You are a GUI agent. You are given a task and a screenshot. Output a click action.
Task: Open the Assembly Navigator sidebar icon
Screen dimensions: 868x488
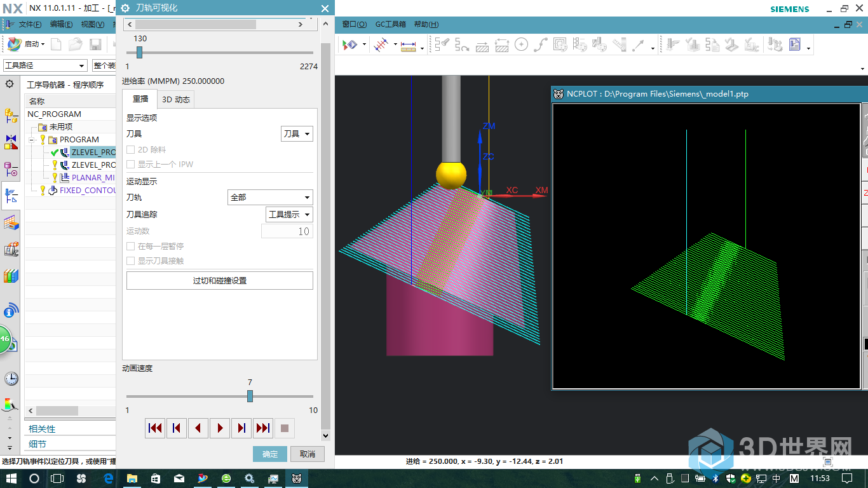pos(11,116)
